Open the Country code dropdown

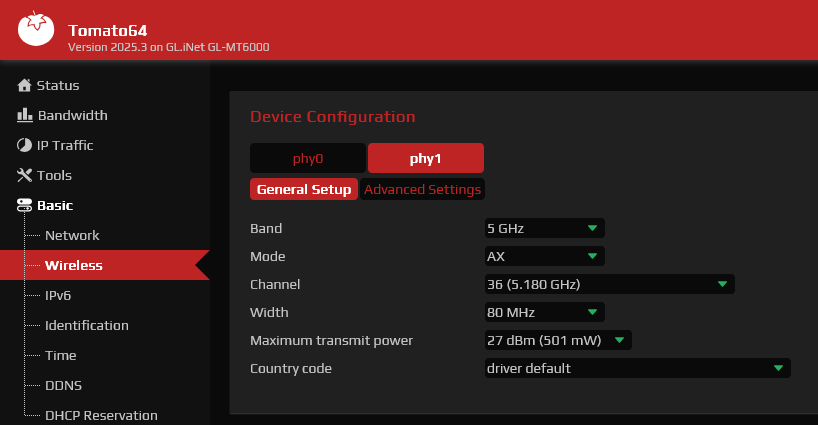pyautogui.click(x=637, y=368)
